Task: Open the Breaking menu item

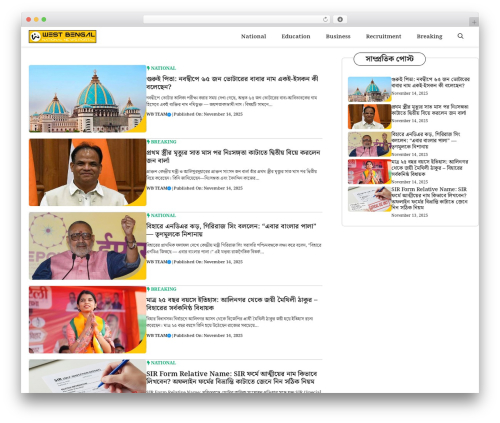Action: point(429,36)
